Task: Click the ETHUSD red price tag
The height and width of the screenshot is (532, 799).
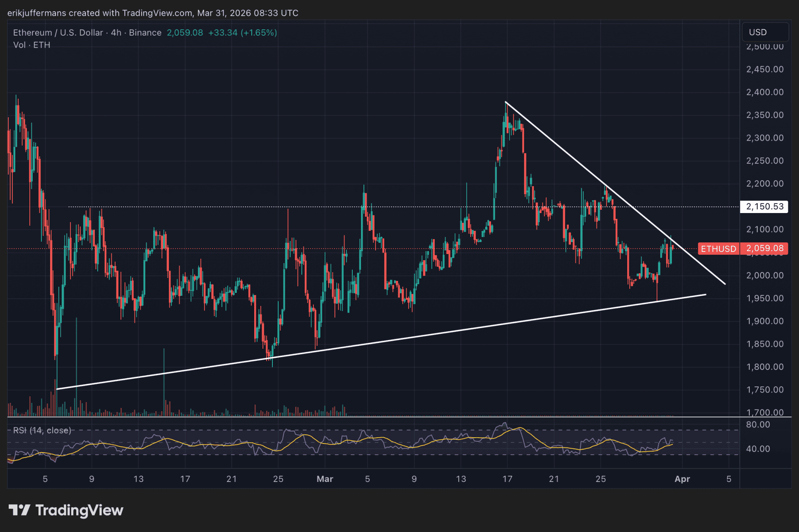Action: (x=718, y=249)
